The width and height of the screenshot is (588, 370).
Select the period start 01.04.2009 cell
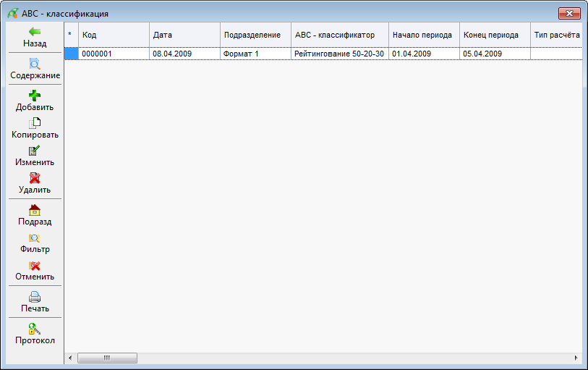click(424, 54)
